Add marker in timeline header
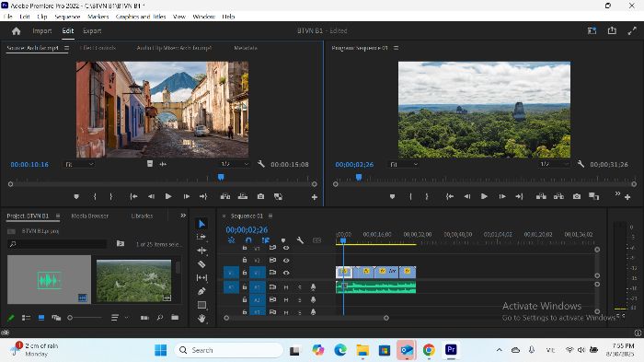Viewport: 644px width, 362px height. (283, 240)
